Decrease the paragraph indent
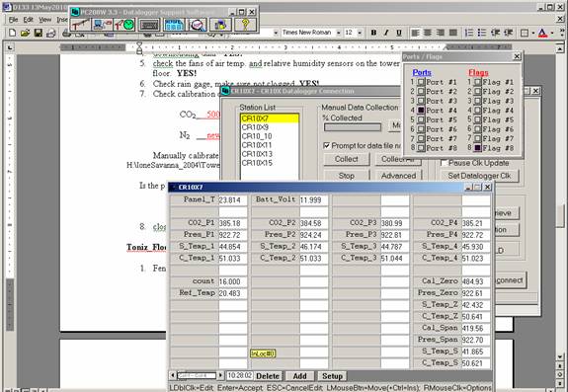Viewport: 568px width, 392px height. click(x=495, y=33)
